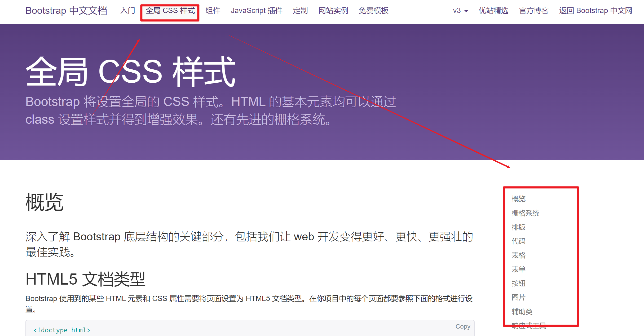Jump to 栅格系统 in the sidebar

point(525,213)
